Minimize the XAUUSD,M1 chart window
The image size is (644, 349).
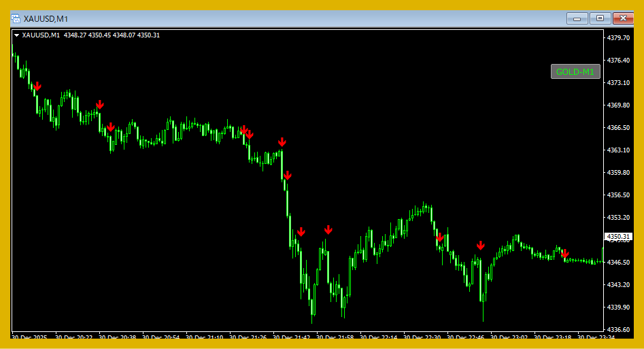coord(577,18)
